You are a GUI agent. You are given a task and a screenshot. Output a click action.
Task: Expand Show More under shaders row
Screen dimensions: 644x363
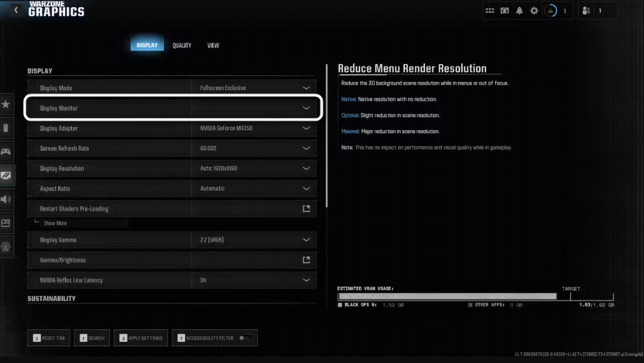point(55,224)
